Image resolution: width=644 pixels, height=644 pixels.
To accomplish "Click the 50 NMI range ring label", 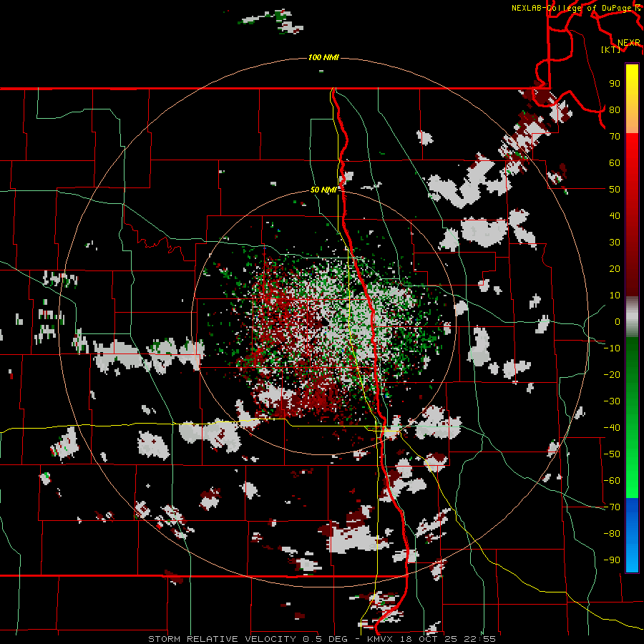I will 323,190.
